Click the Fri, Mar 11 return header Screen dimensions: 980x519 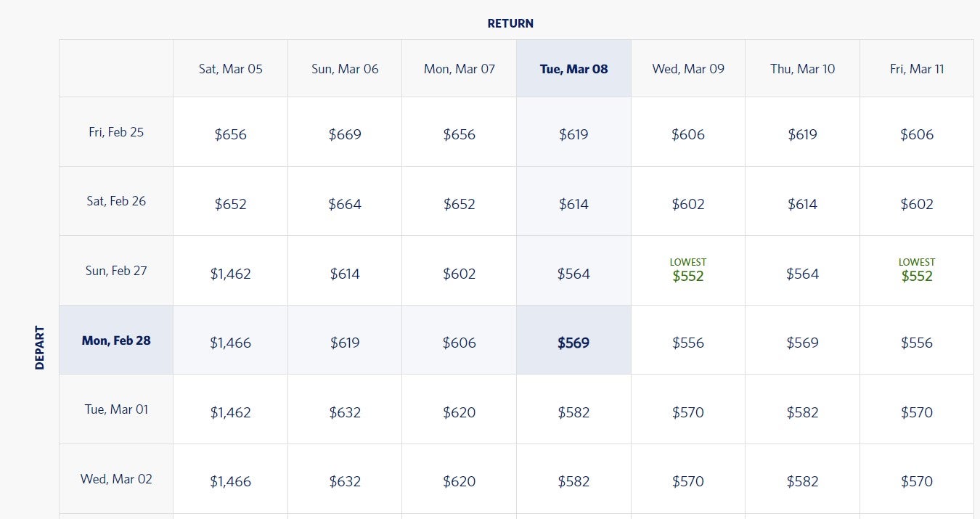917,68
